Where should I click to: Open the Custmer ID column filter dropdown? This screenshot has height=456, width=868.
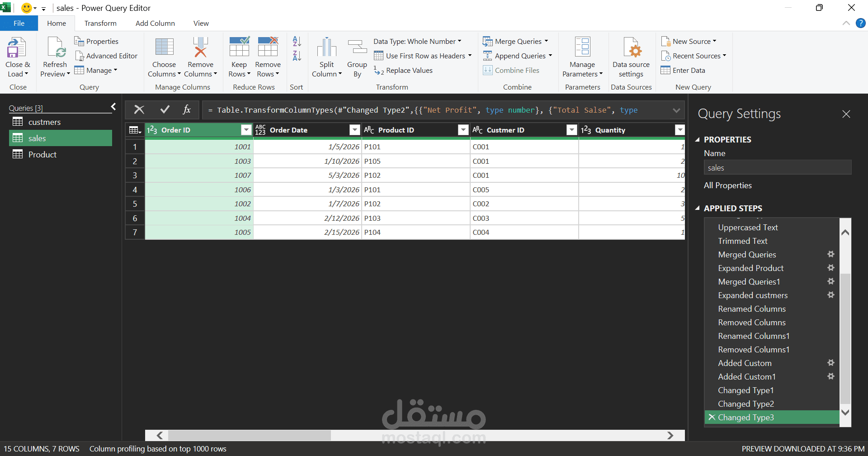[571, 130]
